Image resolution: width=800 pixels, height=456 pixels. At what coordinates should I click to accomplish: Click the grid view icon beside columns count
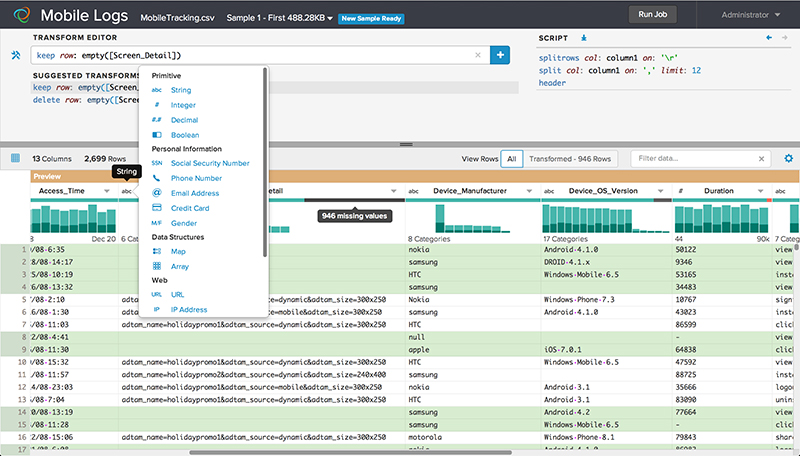click(x=15, y=158)
